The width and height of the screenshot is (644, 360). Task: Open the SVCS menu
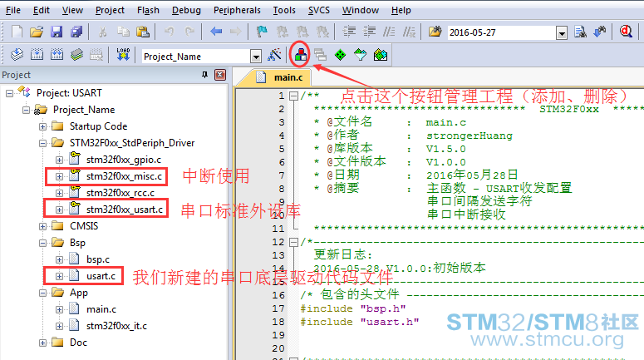point(319,10)
